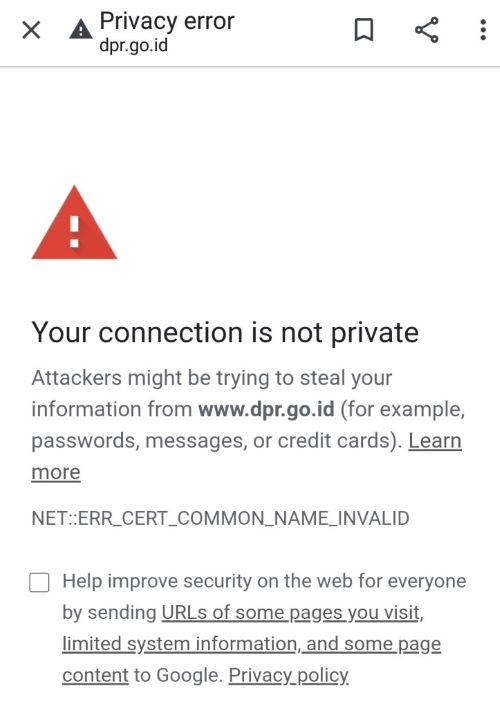Share the page via share icon
The image size is (500, 727).
[x=427, y=30]
